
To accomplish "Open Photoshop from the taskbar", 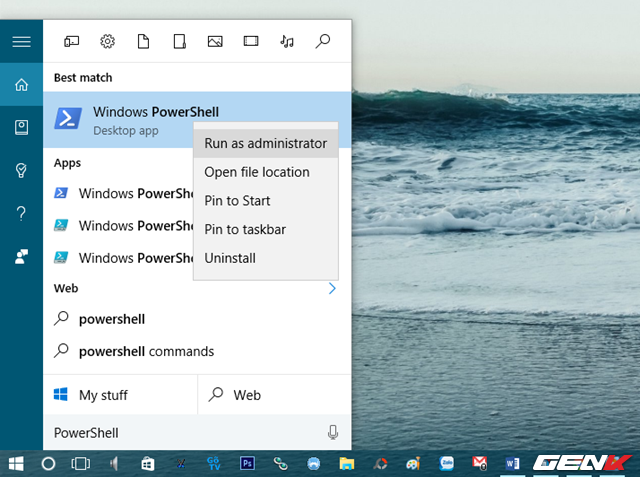I will [247, 463].
